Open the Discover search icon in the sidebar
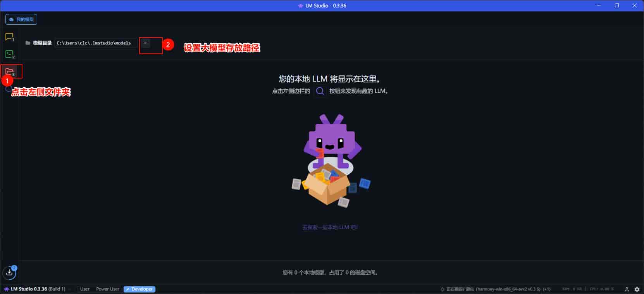Screen dimensions: 644x294 coord(8,89)
